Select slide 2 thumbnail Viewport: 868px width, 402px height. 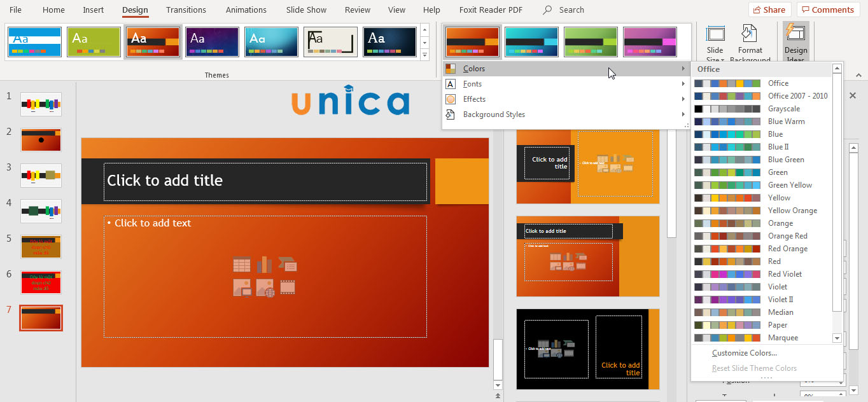point(41,140)
